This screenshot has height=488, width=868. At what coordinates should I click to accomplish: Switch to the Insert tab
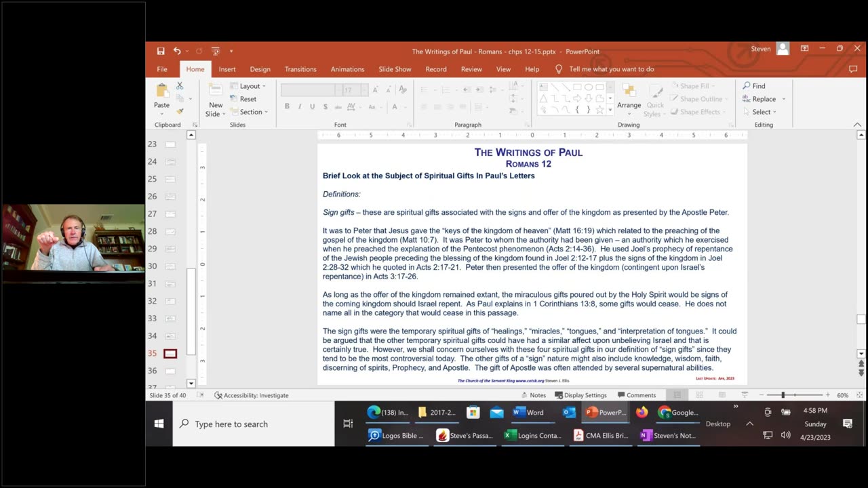227,69
